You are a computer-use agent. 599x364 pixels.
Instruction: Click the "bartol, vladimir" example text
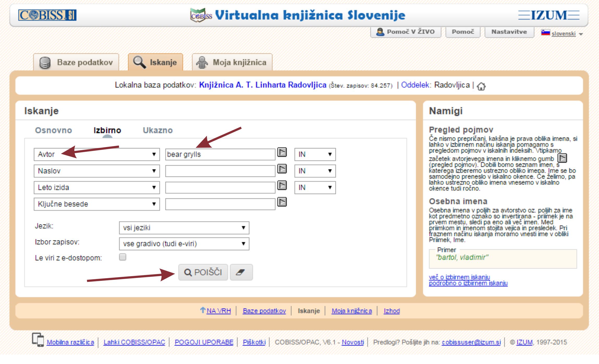pyautogui.click(x=462, y=257)
